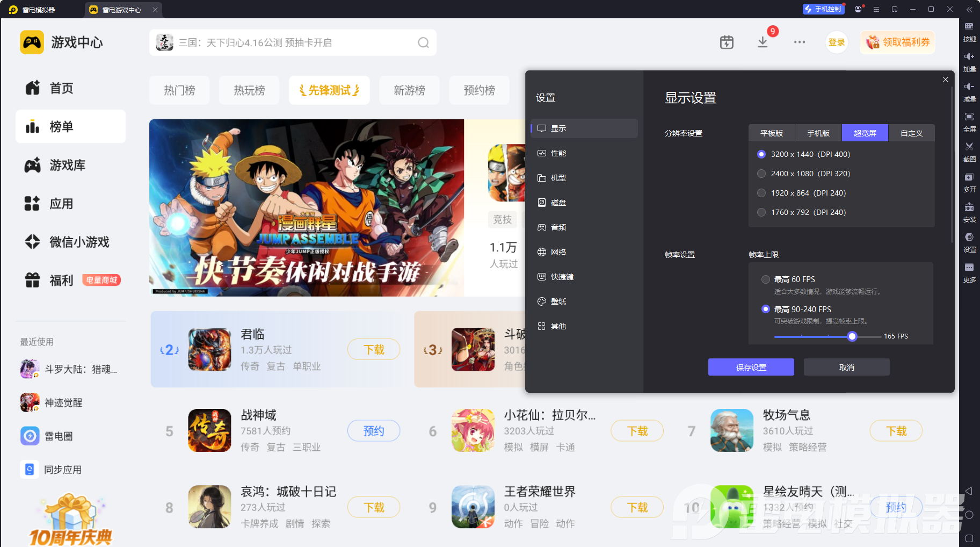Select 1920 x 864 (DPI 240) resolution

(x=761, y=193)
